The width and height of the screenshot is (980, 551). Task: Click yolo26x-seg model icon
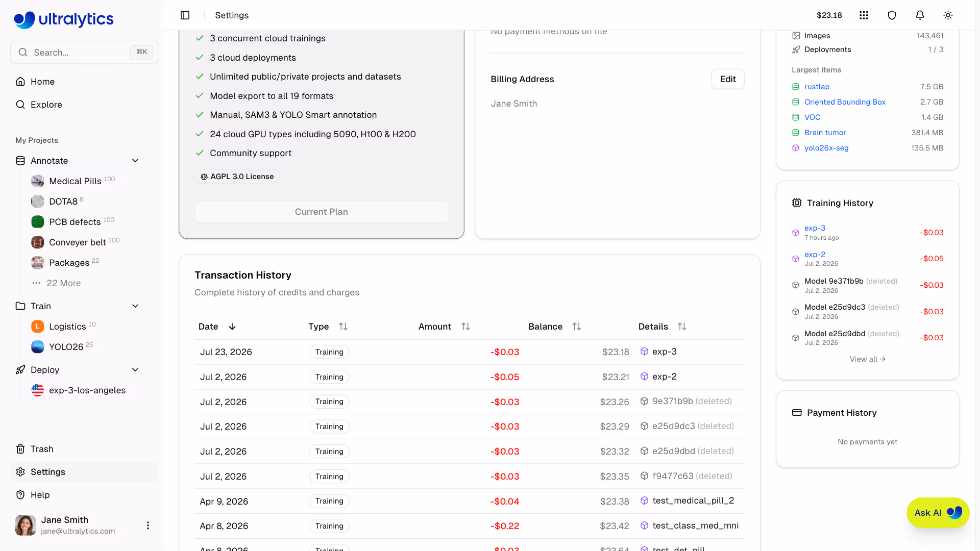796,148
